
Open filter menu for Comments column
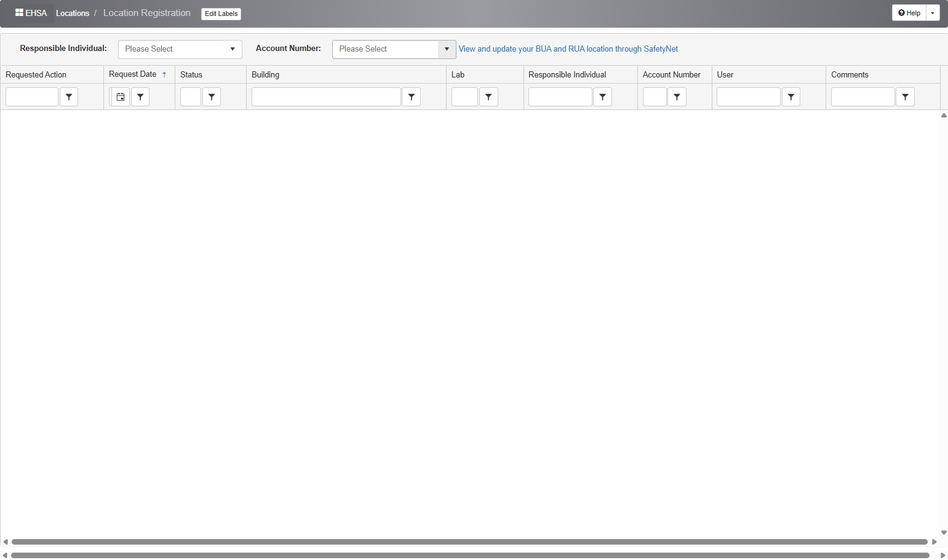pos(906,97)
